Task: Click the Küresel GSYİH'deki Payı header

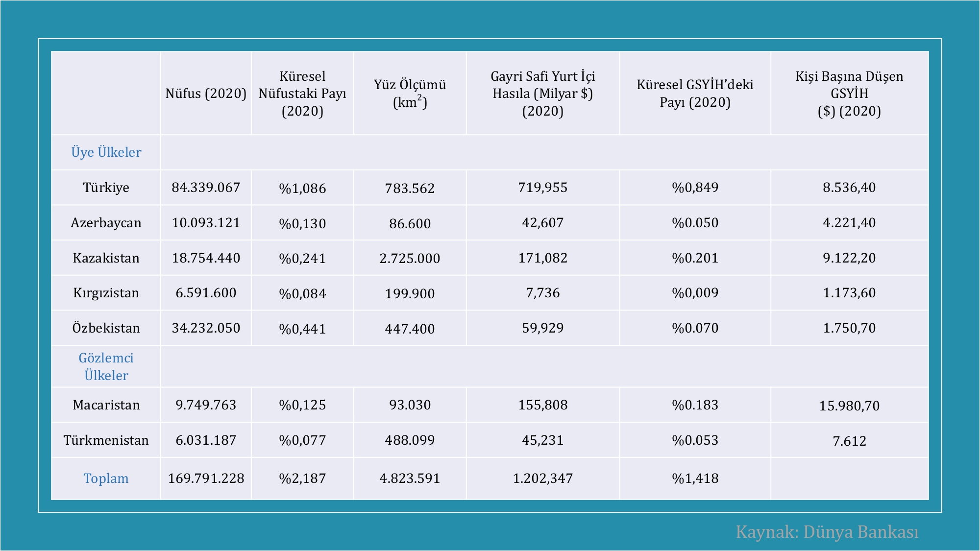Action: 695,94
